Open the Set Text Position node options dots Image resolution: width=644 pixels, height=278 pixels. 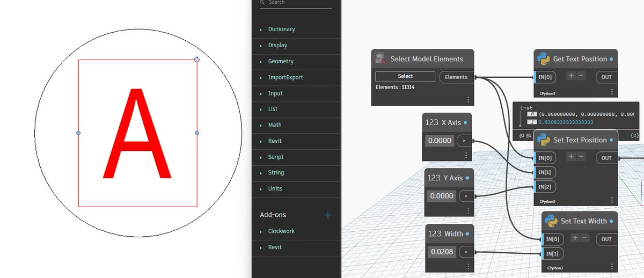(x=612, y=201)
